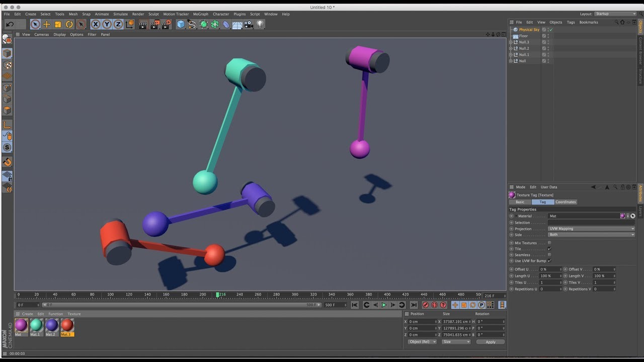Open the viewport Display menu
Screen dimensions: 644x362
pyautogui.click(x=60, y=35)
